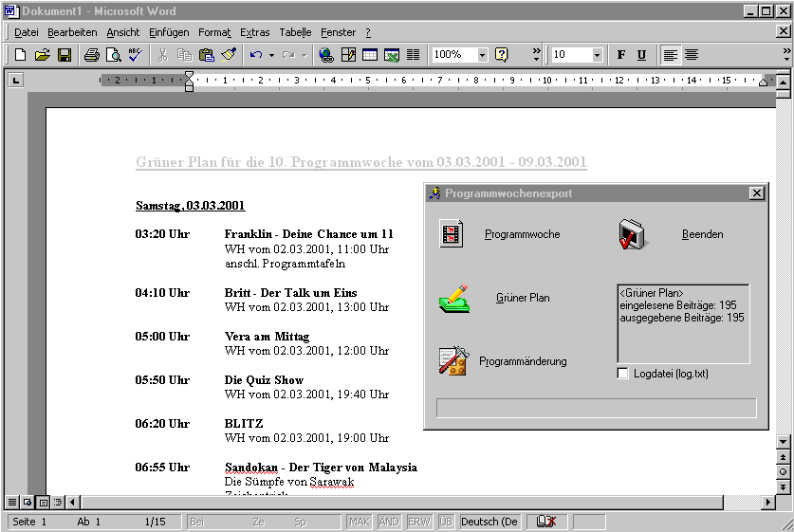Switch to Normal view button
The width and height of the screenshot is (794, 532).
(x=12, y=503)
